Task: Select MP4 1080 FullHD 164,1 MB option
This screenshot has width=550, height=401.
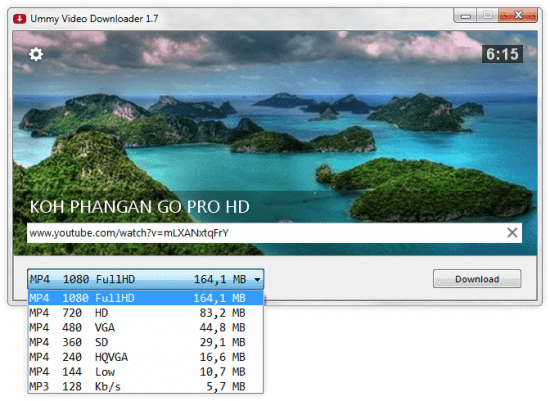Action: tap(146, 298)
